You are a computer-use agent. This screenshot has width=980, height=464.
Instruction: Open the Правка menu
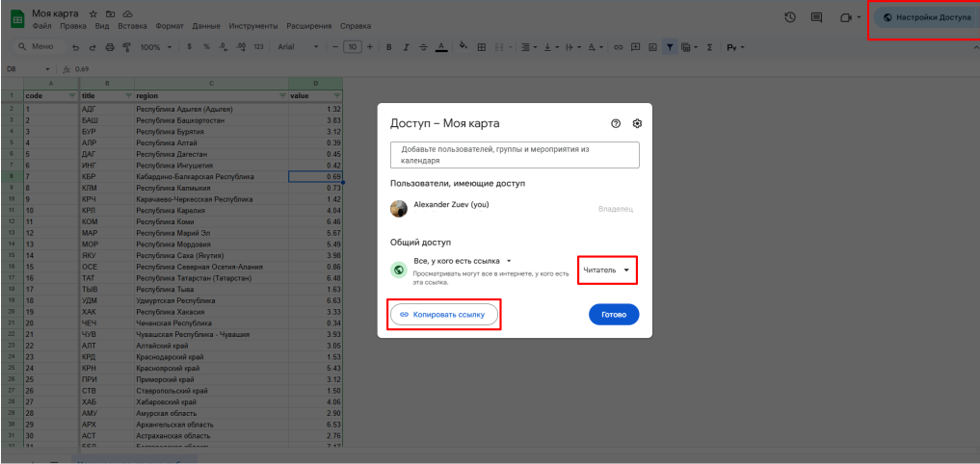click(x=73, y=26)
